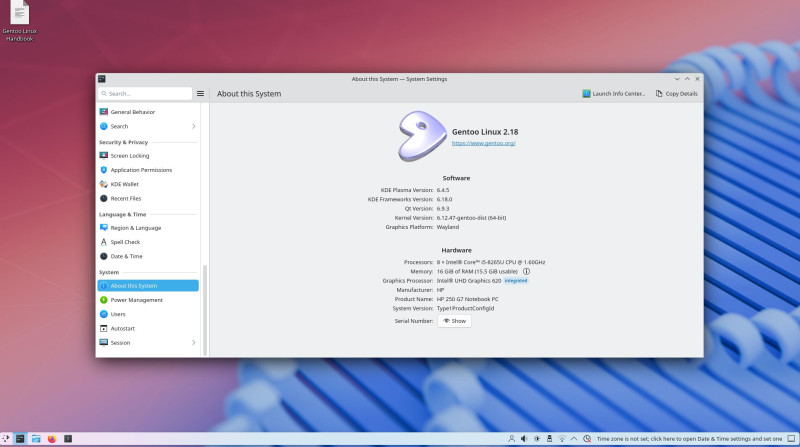Select the Gentoo Linux Handbook desktop icon

(x=19, y=21)
